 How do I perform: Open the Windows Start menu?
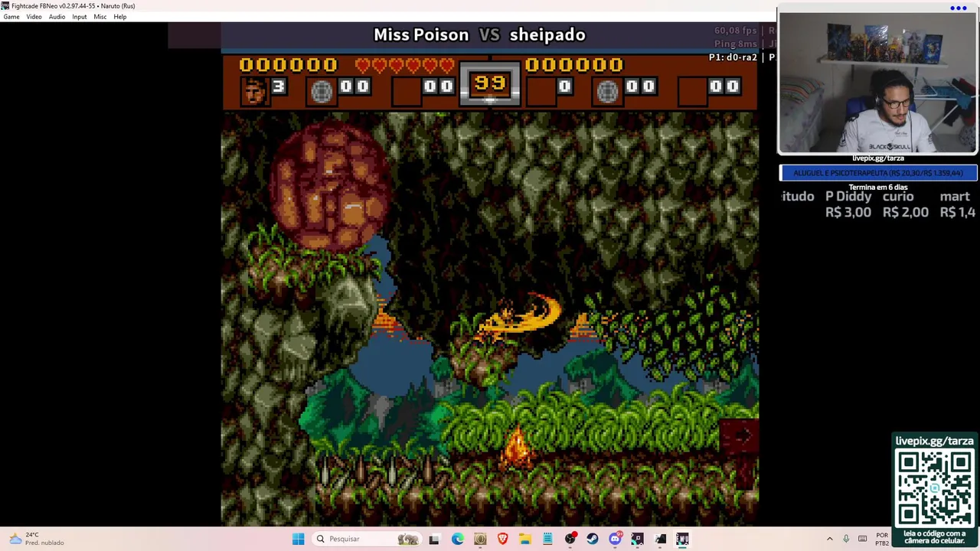[298, 539]
